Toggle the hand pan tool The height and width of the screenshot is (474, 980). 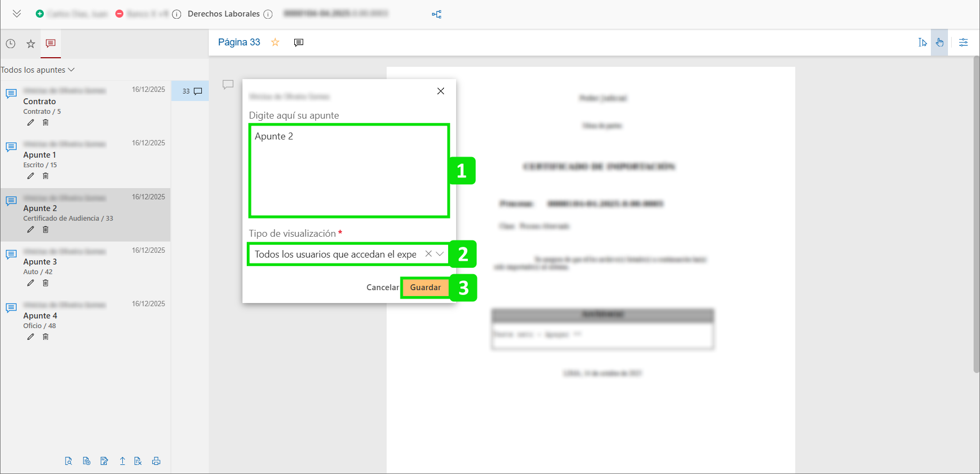point(939,42)
